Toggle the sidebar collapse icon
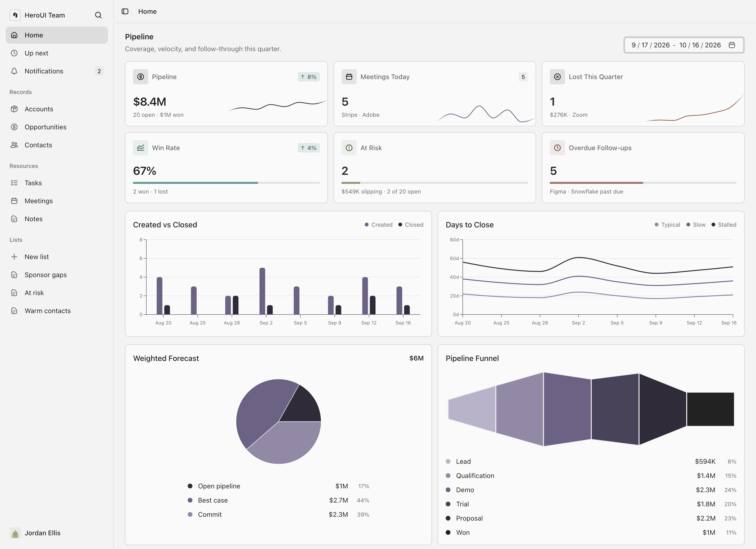The height and width of the screenshot is (549, 756). pyautogui.click(x=125, y=11)
